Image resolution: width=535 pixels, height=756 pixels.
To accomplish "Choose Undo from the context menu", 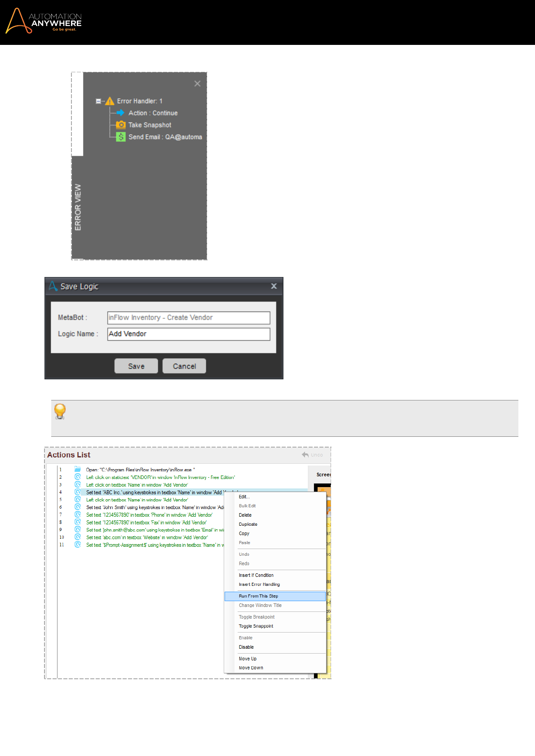I will [275, 554].
